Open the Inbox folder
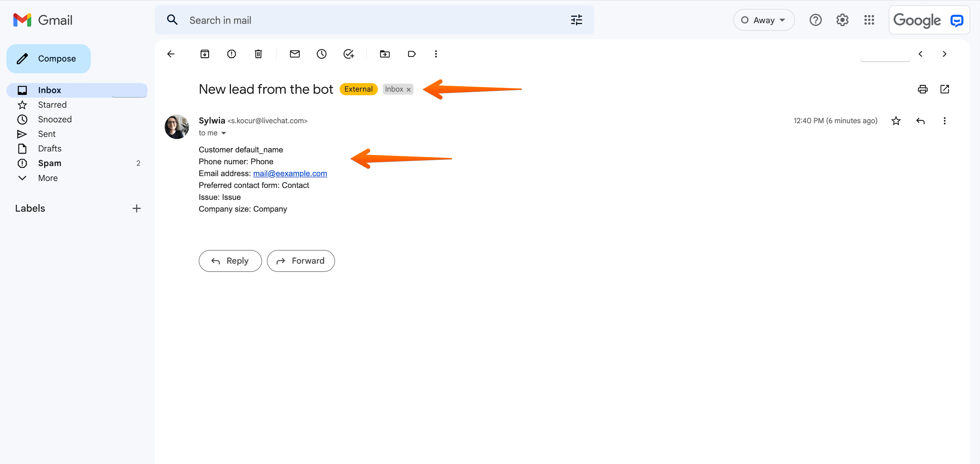980x464 pixels. click(77, 90)
